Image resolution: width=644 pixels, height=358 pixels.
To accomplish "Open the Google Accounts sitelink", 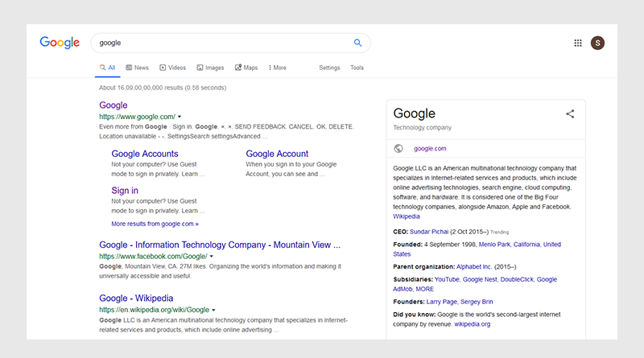I will (x=145, y=154).
